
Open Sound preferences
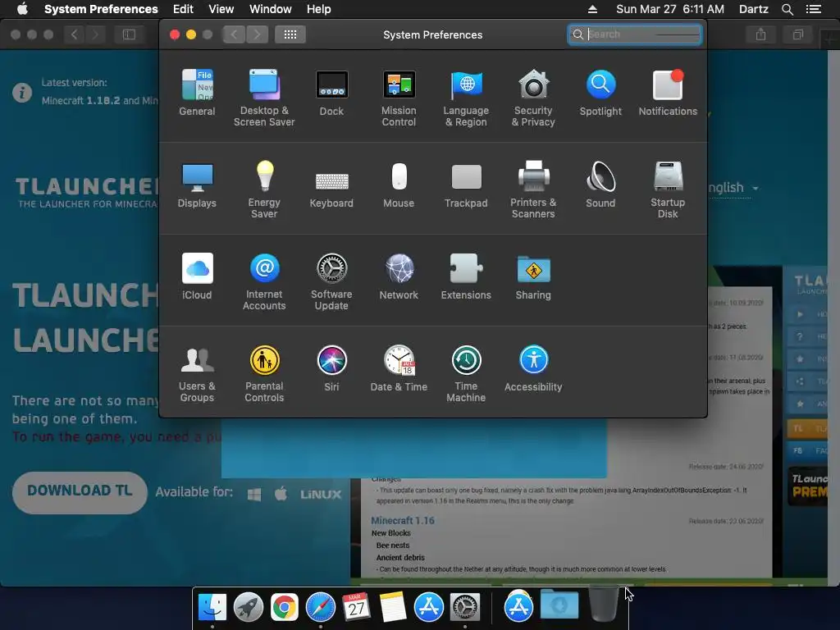click(x=600, y=185)
